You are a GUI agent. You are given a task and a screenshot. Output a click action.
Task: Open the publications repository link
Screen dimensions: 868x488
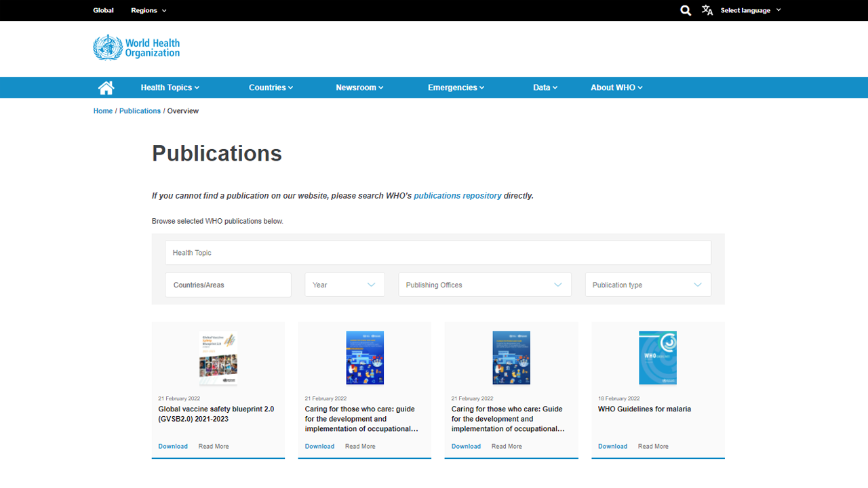(458, 196)
